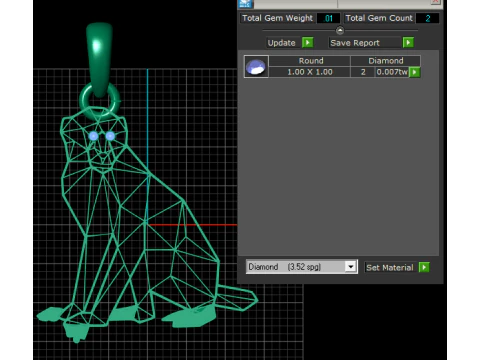Click the green arrow next to Set Material

pos(424,267)
